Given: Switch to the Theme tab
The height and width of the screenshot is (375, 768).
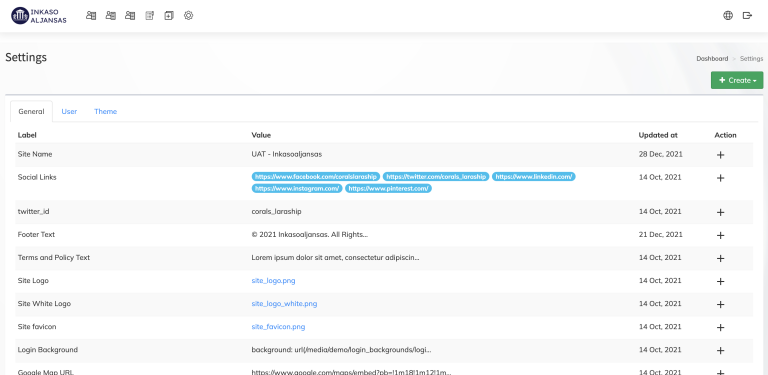Looking at the screenshot, I should tap(105, 112).
